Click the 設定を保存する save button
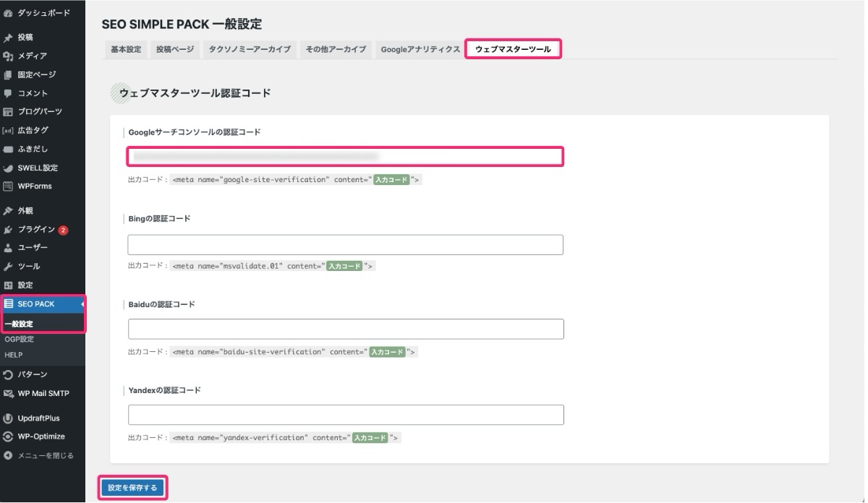Screen dimensions: 868x503 click(132, 488)
